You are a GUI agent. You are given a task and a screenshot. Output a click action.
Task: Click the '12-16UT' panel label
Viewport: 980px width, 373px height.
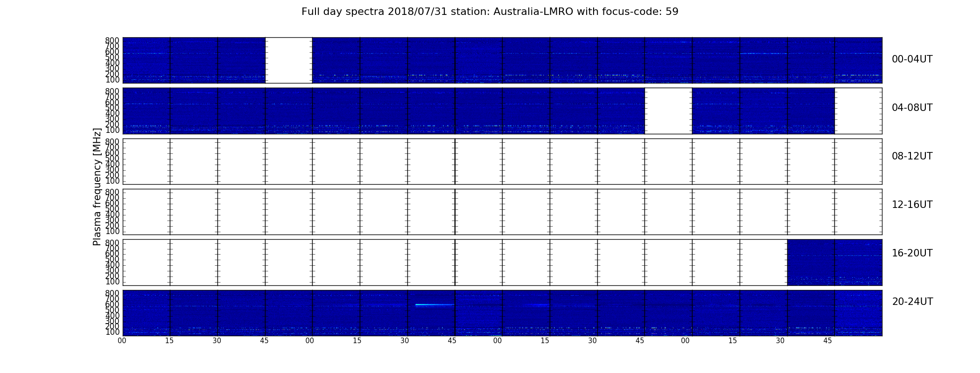click(x=912, y=205)
